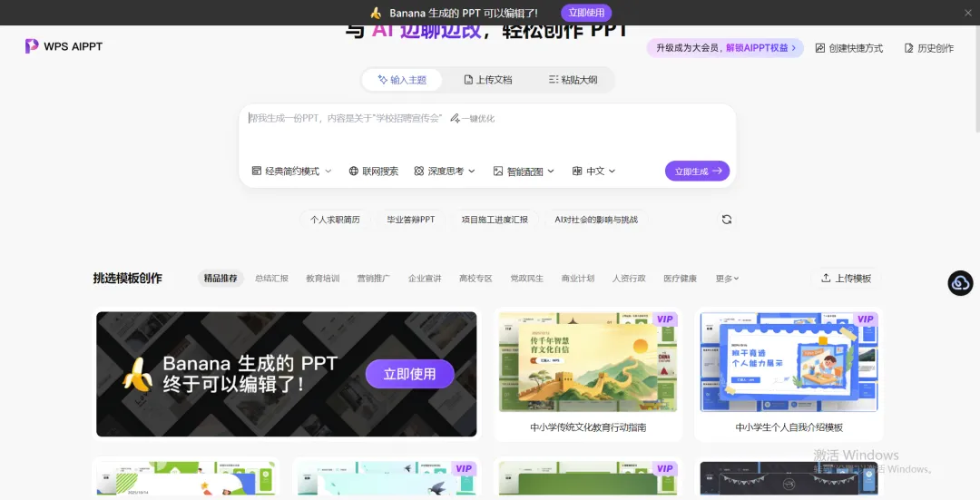The image size is (980, 500).
Task: Choose the 毕业答辩PPT suggestion chip
Action: (411, 220)
